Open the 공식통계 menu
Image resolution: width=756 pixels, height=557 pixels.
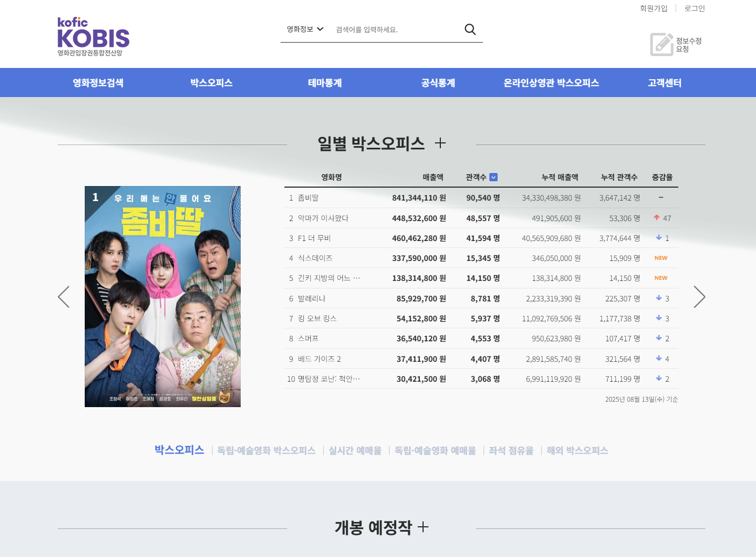pyautogui.click(x=438, y=82)
